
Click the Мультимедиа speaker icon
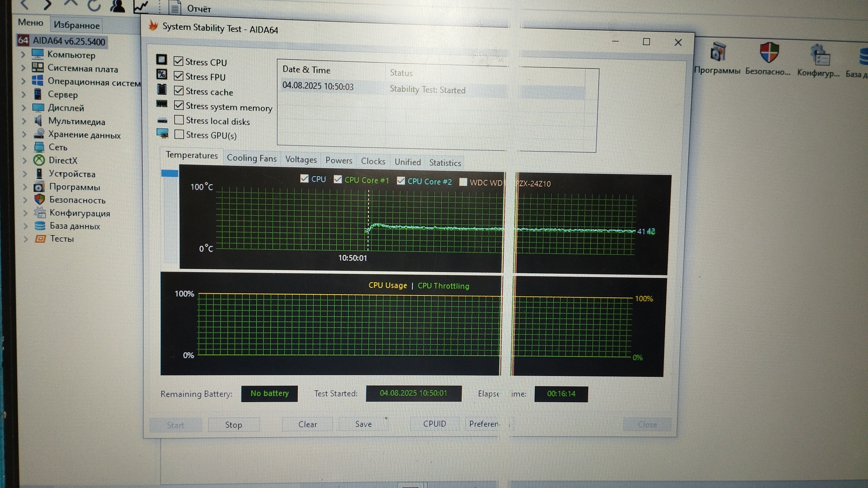click(38, 121)
